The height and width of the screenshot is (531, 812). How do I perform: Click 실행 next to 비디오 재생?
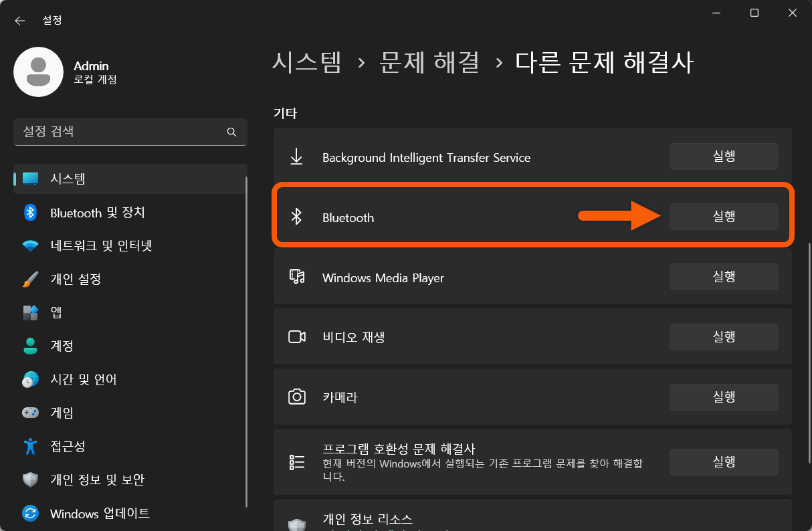pos(724,337)
